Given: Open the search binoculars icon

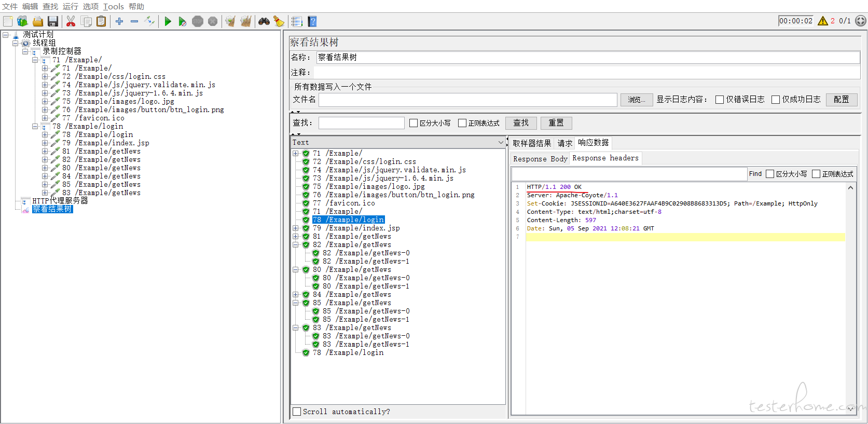Looking at the screenshot, I should (264, 21).
